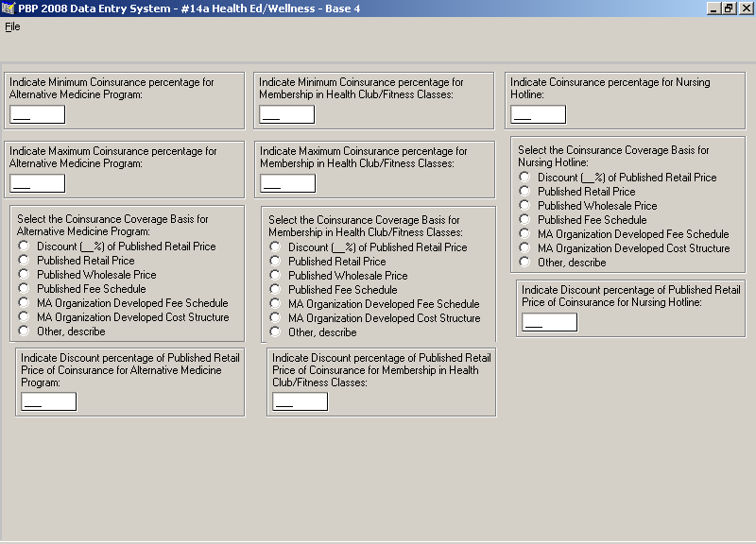756x544 pixels.
Task: Choose MA Organization Developed Cost Structure, Health Club
Action: tap(375, 318)
